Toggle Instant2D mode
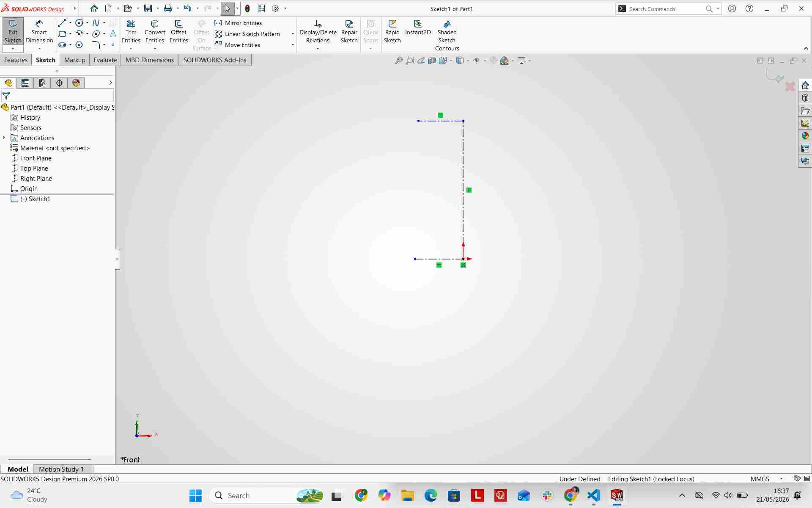 coord(418,28)
